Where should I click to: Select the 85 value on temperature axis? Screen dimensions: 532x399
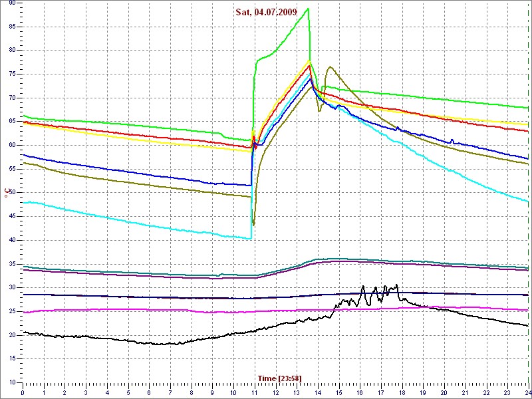[x=12, y=27]
